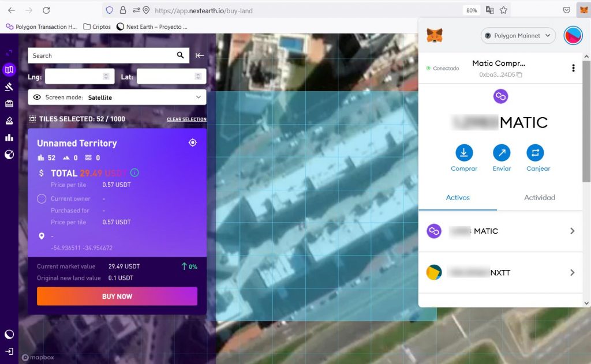Open Next Earth – Proyecto bookmark
Image resolution: width=591 pixels, height=364 pixels.
point(152,27)
